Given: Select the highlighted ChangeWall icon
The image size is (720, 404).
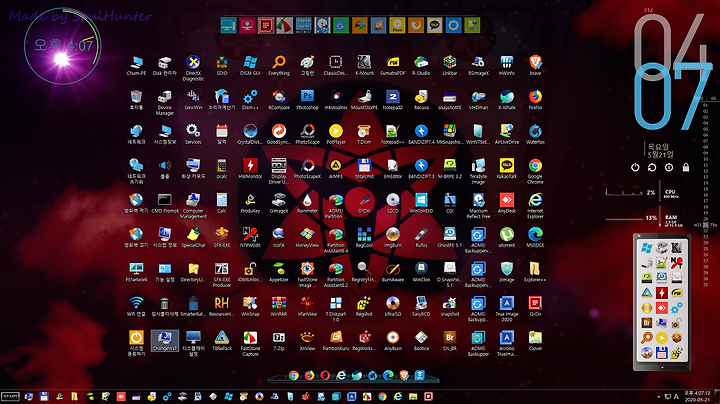Looking at the screenshot, I should point(164,341).
